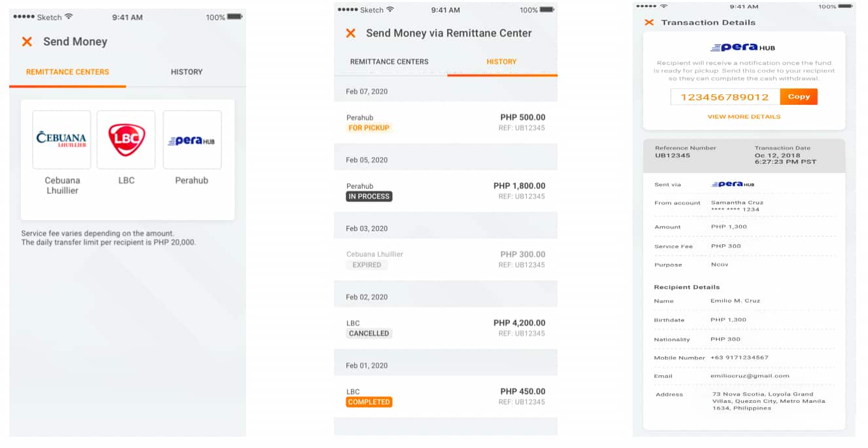Open the Perahub PHP 500.00 transaction
This screenshot has width=868, height=448.
coord(446,122)
